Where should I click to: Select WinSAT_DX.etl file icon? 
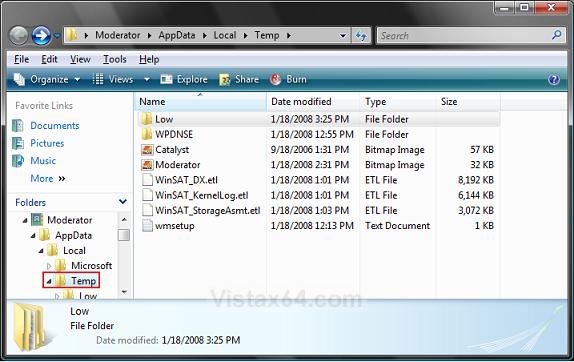(147, 180)
